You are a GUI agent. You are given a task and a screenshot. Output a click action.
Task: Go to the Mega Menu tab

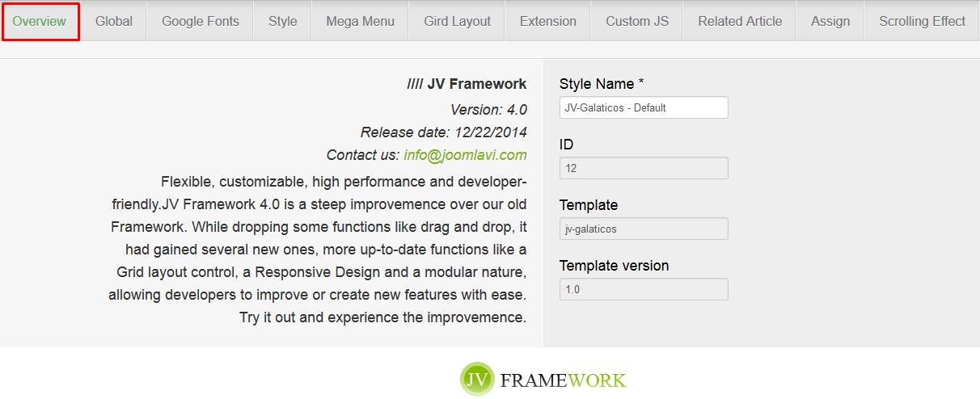[361, 22]
